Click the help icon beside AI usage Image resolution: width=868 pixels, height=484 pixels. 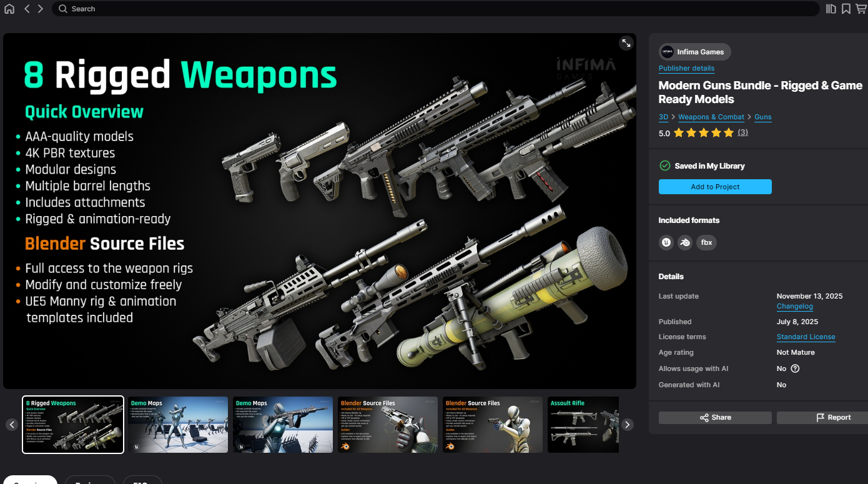click(795, 368)
